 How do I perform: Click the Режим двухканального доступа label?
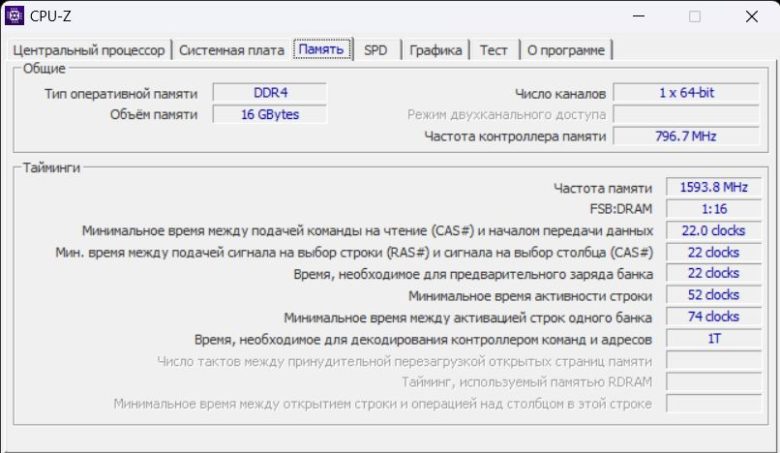(x=506, y=115)
